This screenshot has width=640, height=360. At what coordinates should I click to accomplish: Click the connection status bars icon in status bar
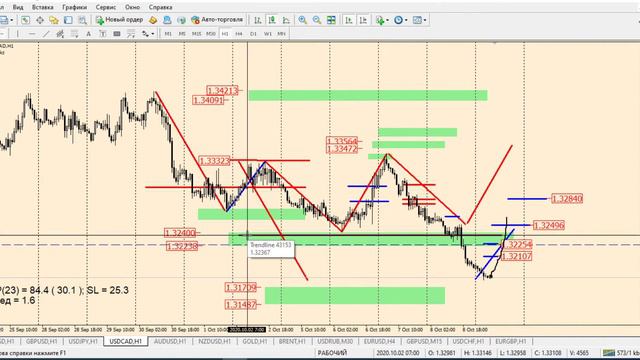[x=608, y=353]
